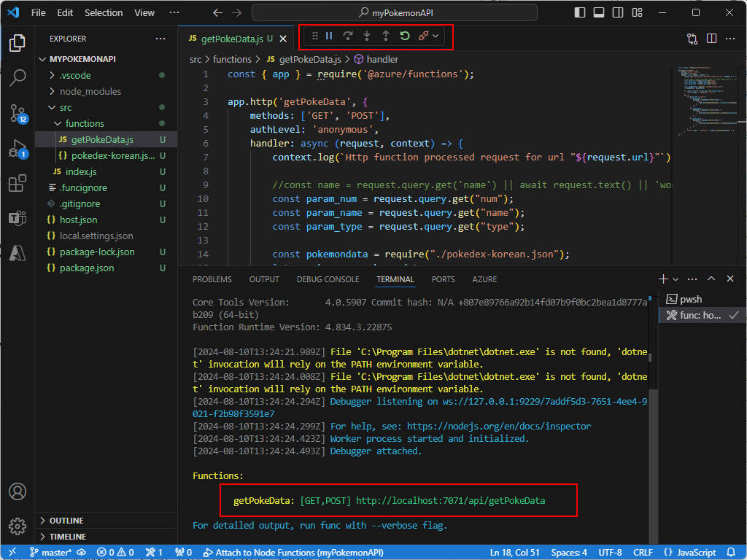The width and height of the screenshot is (747, 560).
Task: Pause the debugger in debug toolbar
Action: click(x=329, y=36)
